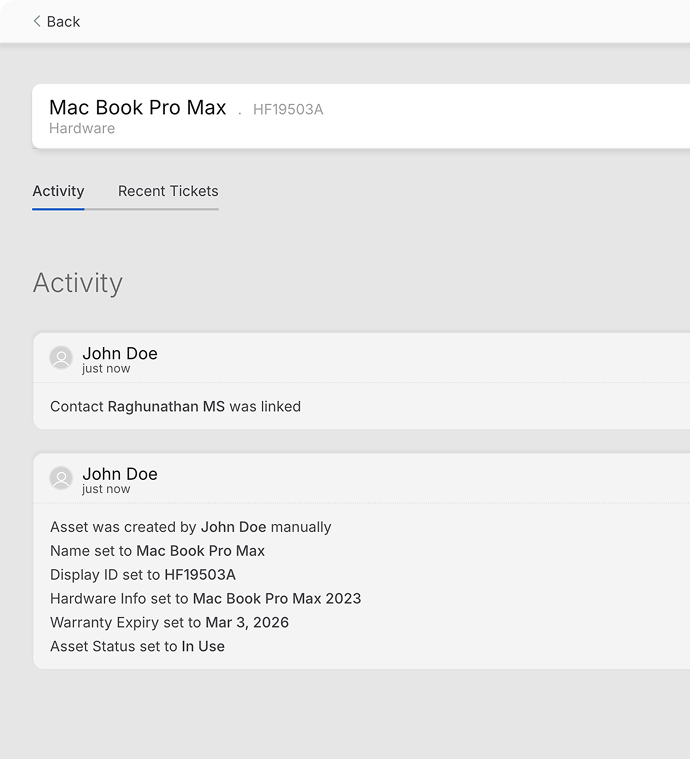Switch to the Recent Tickets tab

(167, 191)
